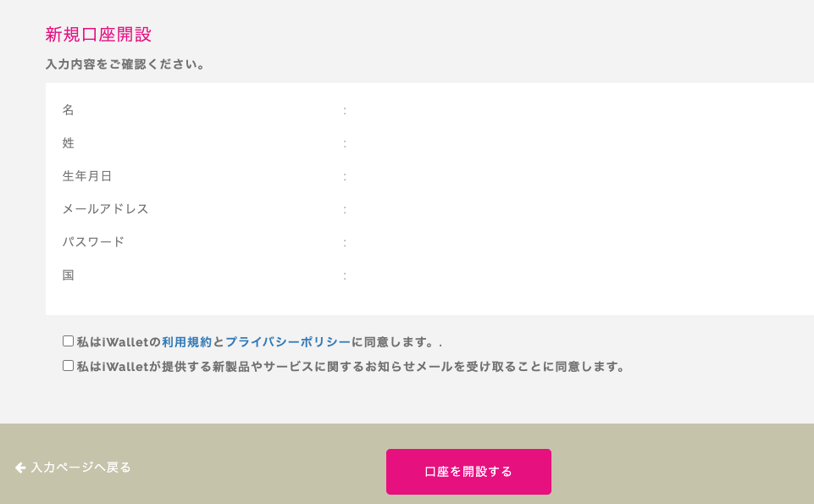Enable the お知らせメール consent checkbox
The width and height of the screenshot is (814, 504).
[x=68, y=365]
